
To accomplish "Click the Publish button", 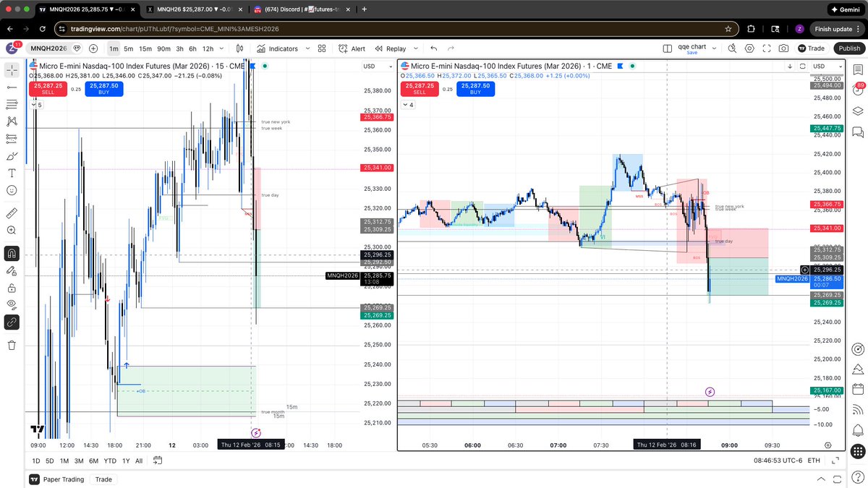I will pos(849,48).
